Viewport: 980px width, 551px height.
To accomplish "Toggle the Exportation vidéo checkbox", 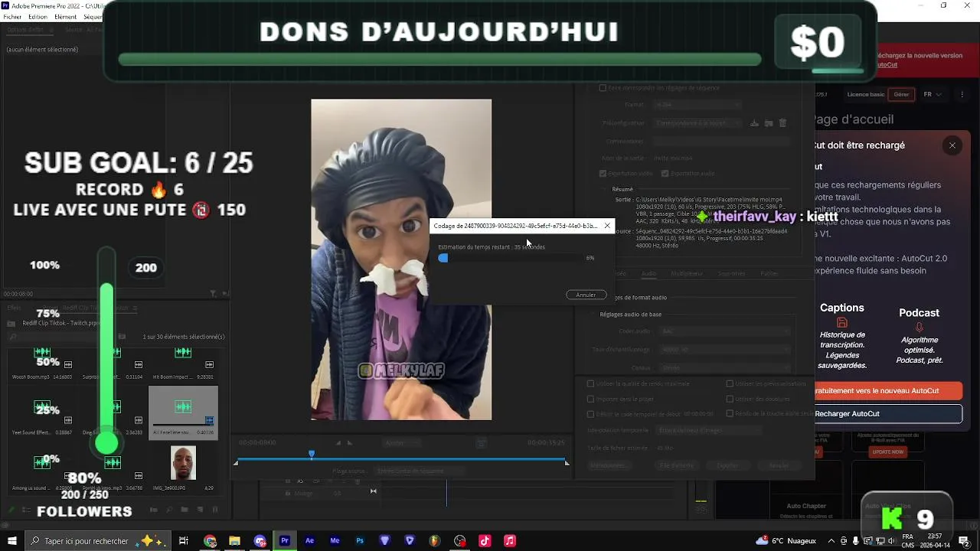I will tap(603, 174).
